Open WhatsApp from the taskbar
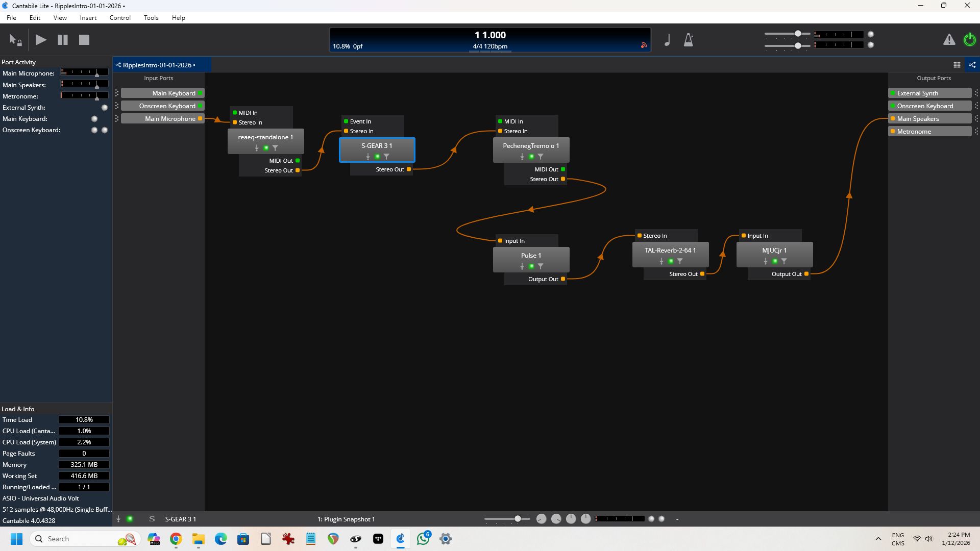 click(x=423, y=539)
